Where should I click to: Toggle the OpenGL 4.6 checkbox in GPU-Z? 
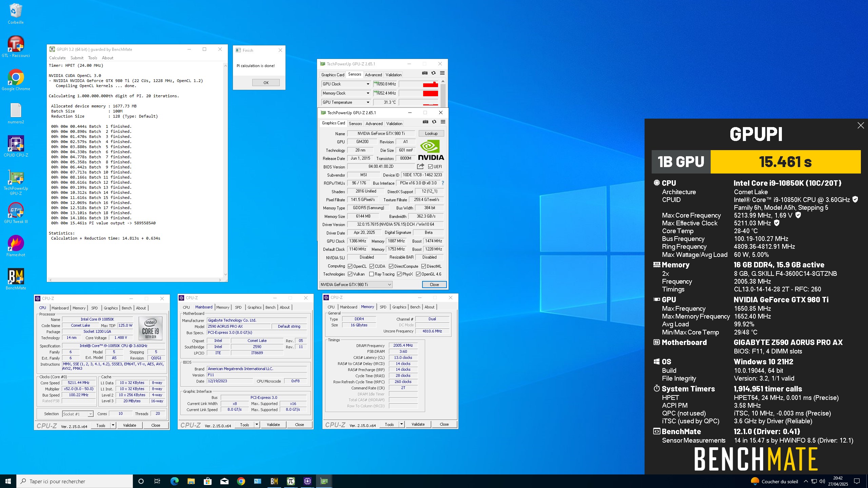(x=418, y=274)
